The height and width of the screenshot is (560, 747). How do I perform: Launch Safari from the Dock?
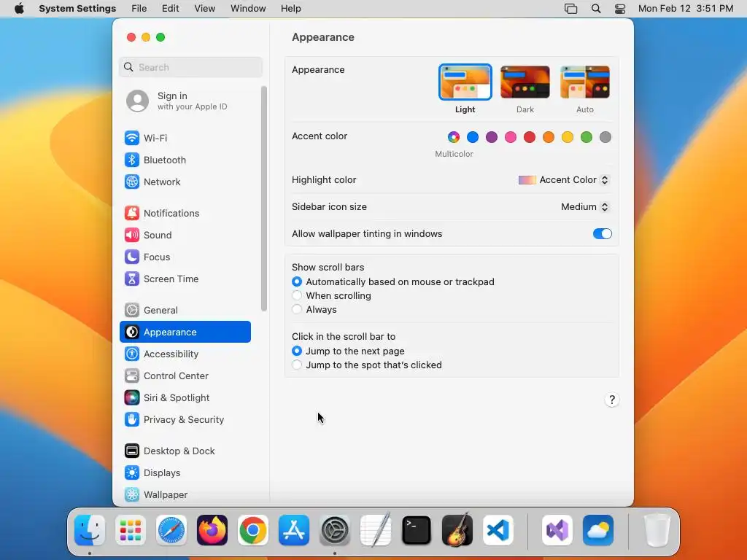tap(171, 530)
